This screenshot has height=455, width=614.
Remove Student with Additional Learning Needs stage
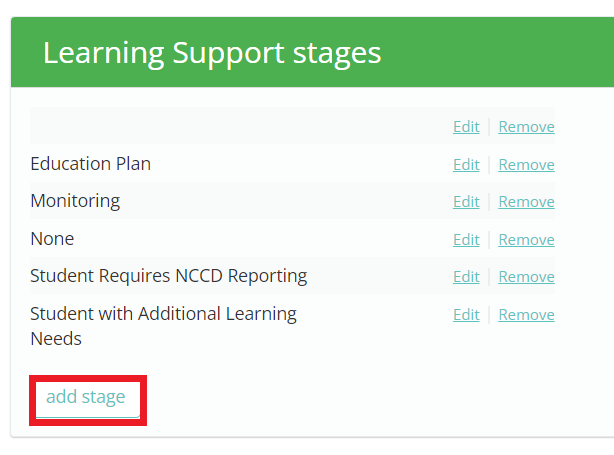click(526, 314)
